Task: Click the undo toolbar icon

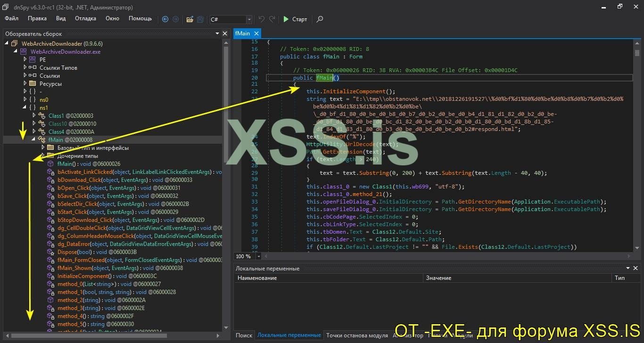Action: tap(262, 19)
